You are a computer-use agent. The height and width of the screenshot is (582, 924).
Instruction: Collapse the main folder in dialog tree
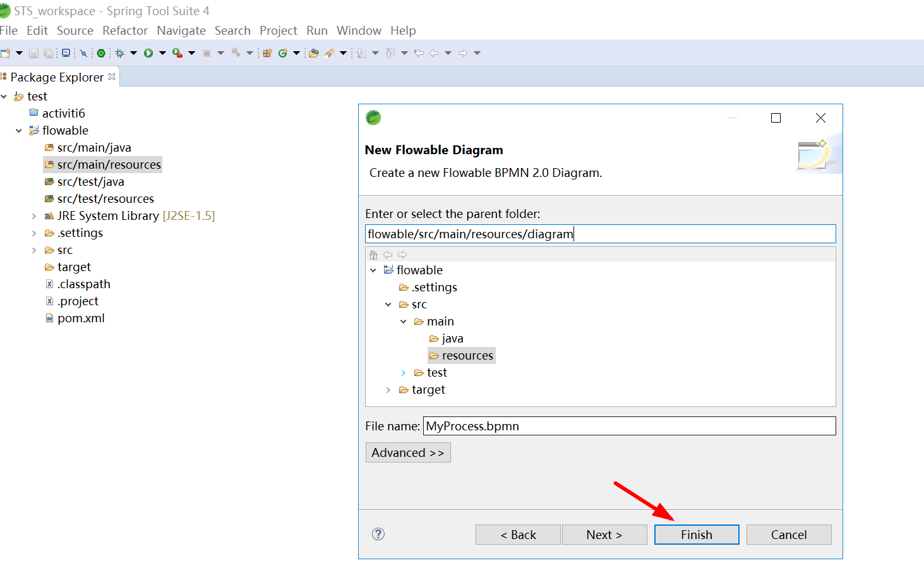pyautogui.click(x=404, y=322)
